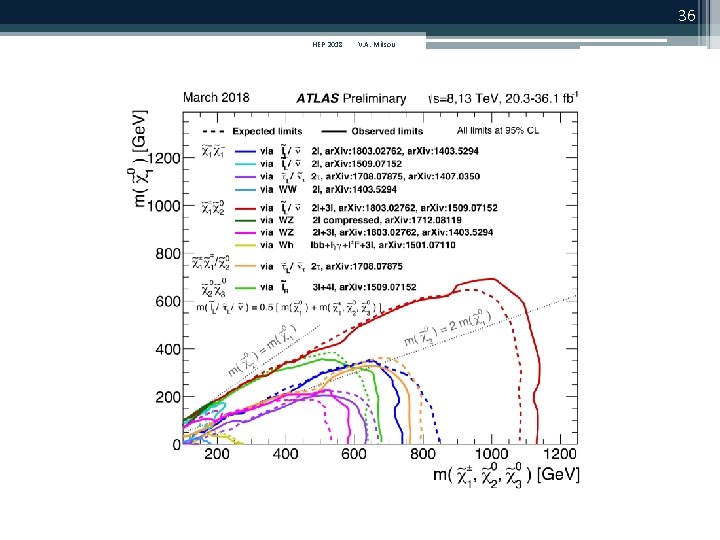Click the orange legend line swatch
Viewport: 720px width, 540px height.
[245, 266]
